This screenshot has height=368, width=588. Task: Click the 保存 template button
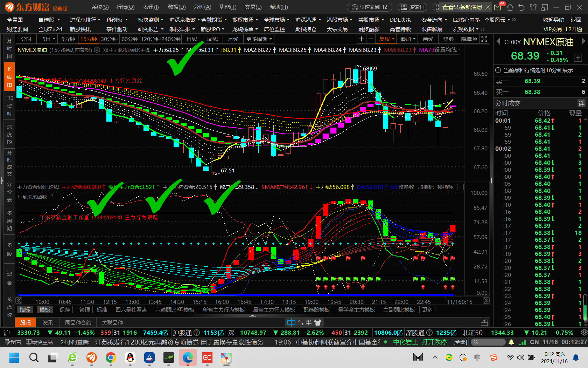[x=65, y=310]
